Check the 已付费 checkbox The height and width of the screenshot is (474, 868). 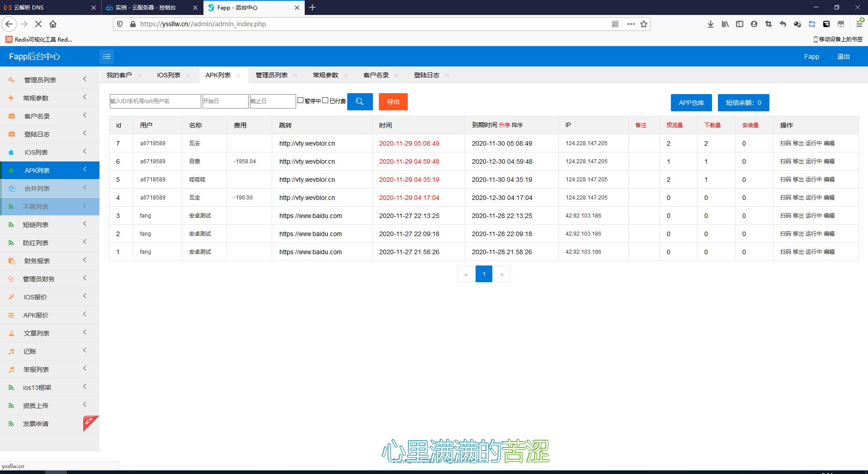click(x=325, y=100)
